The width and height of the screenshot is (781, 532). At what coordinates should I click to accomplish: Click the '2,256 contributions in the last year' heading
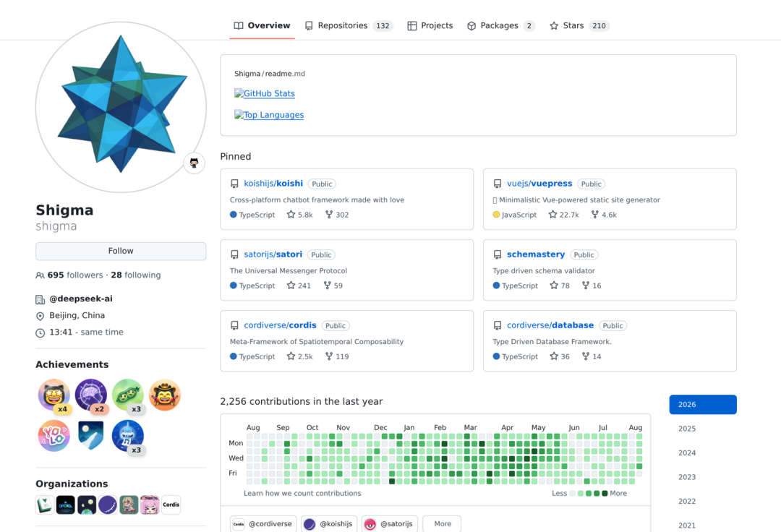pos(302,401)
